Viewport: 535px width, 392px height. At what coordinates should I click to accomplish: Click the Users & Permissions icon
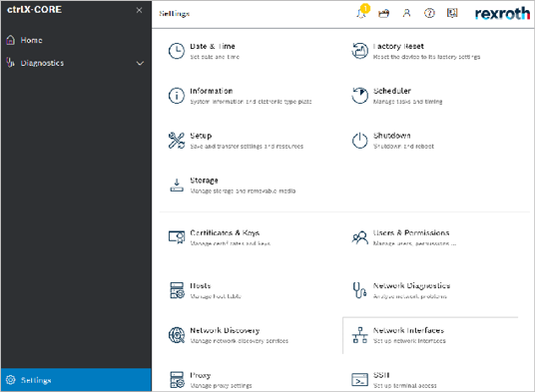pyautogui.click(x=360, y=237)
